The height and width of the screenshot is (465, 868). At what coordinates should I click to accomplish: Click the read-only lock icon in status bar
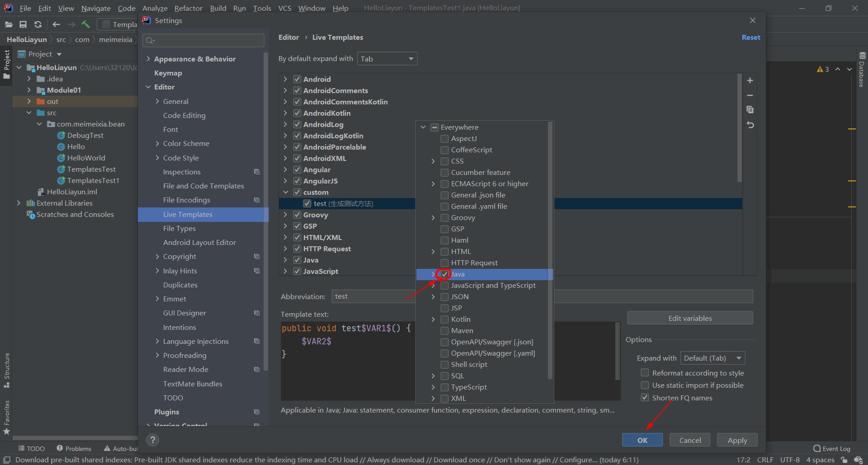coord(844,460)
